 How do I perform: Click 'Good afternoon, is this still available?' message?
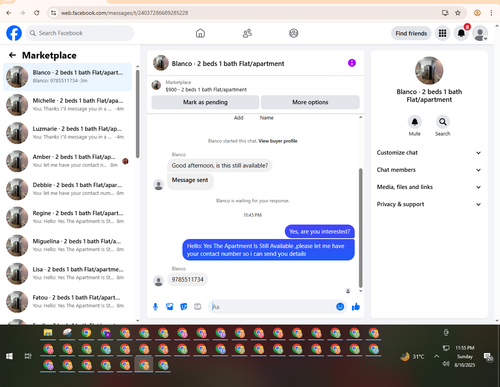point(220,165)
